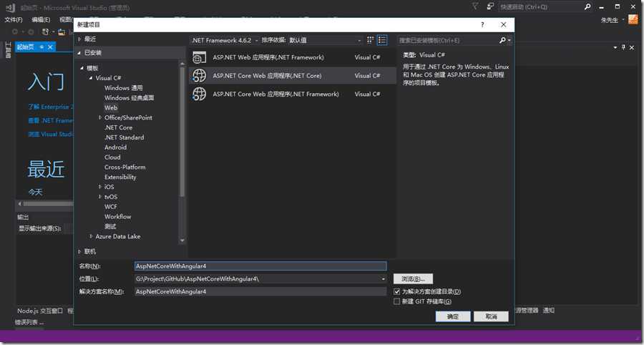Collapse the Templates tree node
This screenshot has height=345, width=644.
pos(82,68)
